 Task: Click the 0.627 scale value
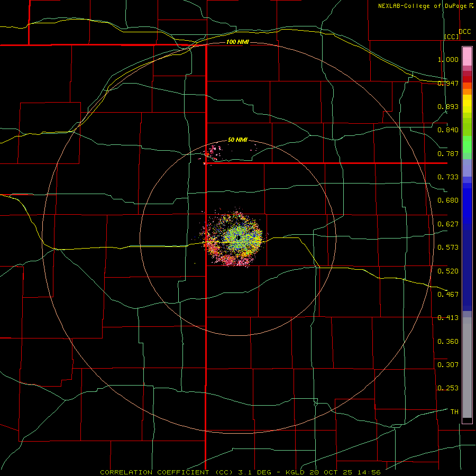(448, 224)
